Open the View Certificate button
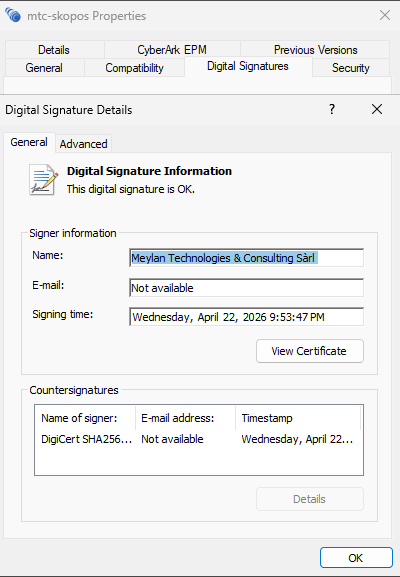 coord(310,351)
